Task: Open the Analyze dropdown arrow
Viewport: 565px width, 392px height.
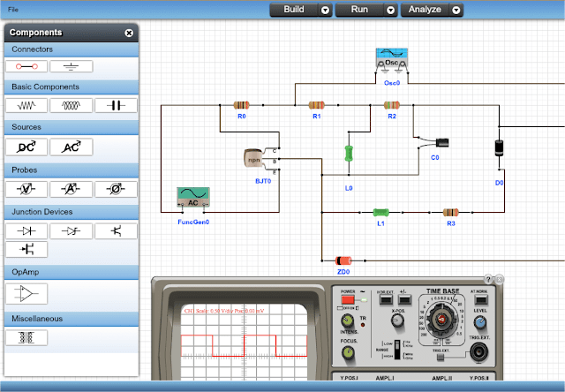Action: tap(456, 10)
